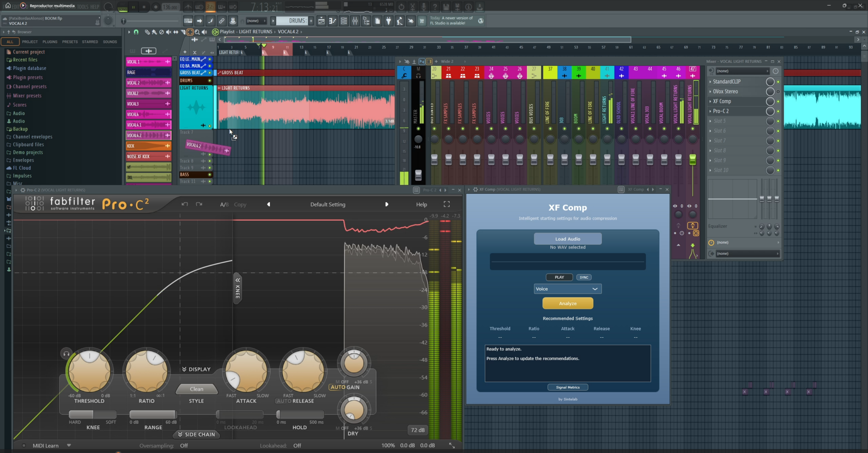This screenshot has height=453, width=868.
Task: Select the ALL browser tab
Action: [10, 42]
